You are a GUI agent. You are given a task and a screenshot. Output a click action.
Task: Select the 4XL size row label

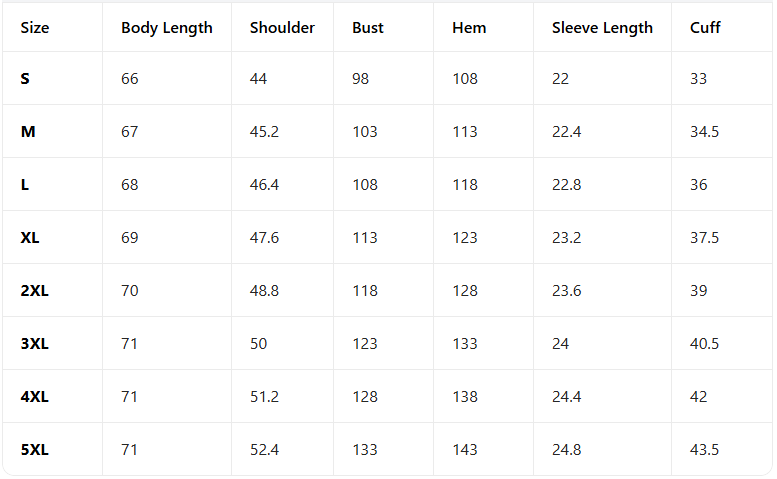[35, 397]
